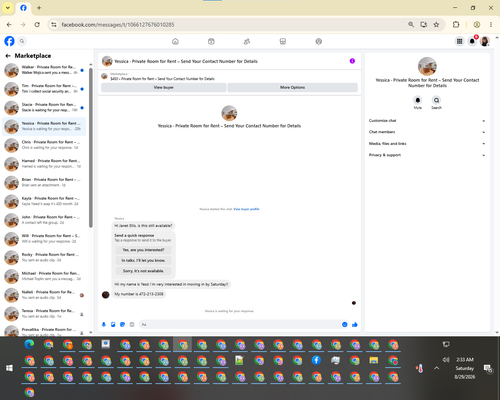Image resolution: width=500 pixels, height=400 pixels.
Task: Open the Walker Private Room conversation
Action: pos(44,70)
